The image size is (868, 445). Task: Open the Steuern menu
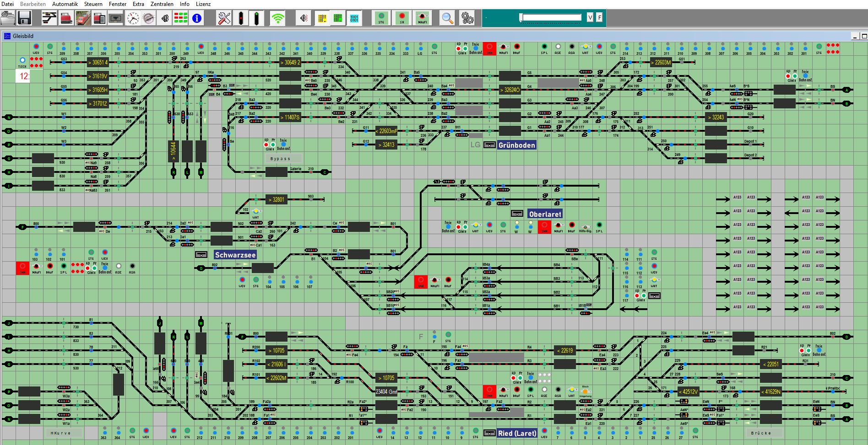pos(93,4)
